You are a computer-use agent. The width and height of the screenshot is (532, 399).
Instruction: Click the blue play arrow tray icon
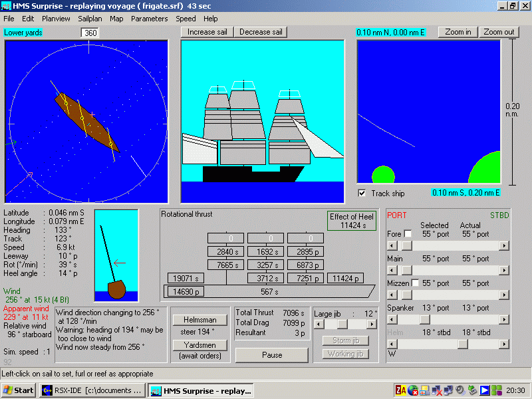[x=484, y=390]
